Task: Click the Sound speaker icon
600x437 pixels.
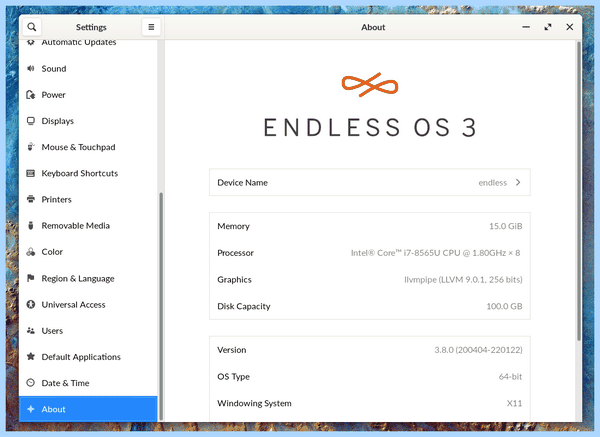Action: pos(31,68)
